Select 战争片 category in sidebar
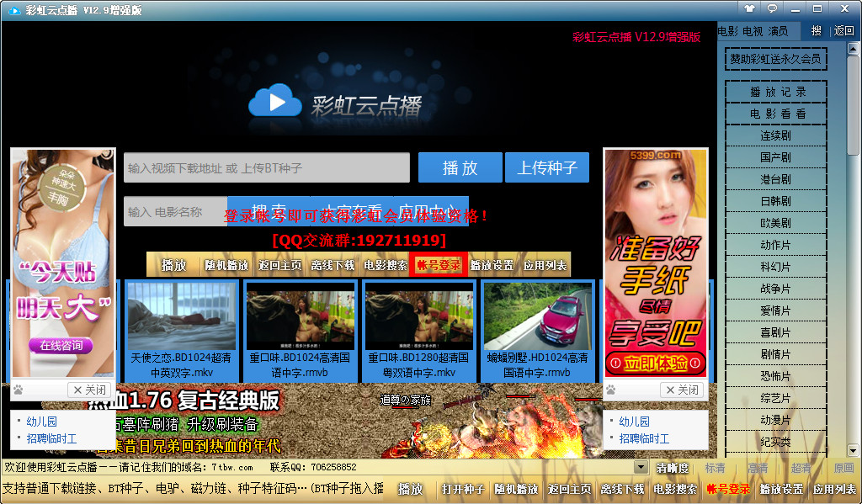The height and width of the screenshot is (504, 862). (x=775, y=289)
